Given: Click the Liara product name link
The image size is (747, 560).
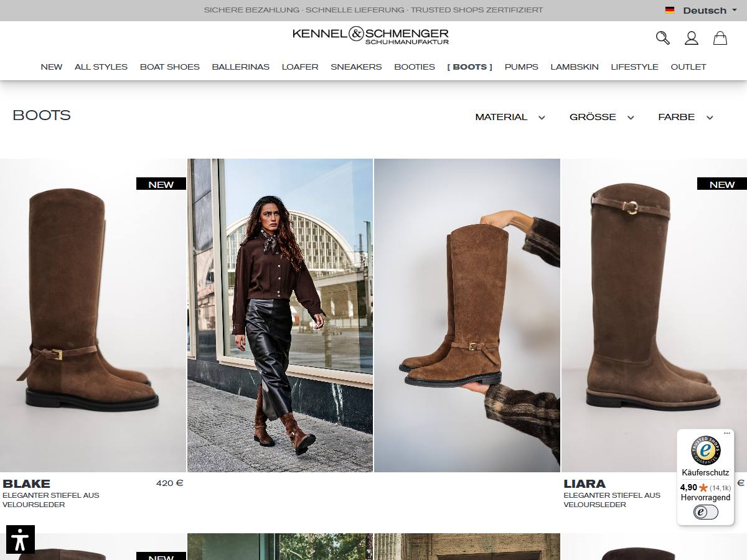Looking at the screenshot, I should click(585, 483).
